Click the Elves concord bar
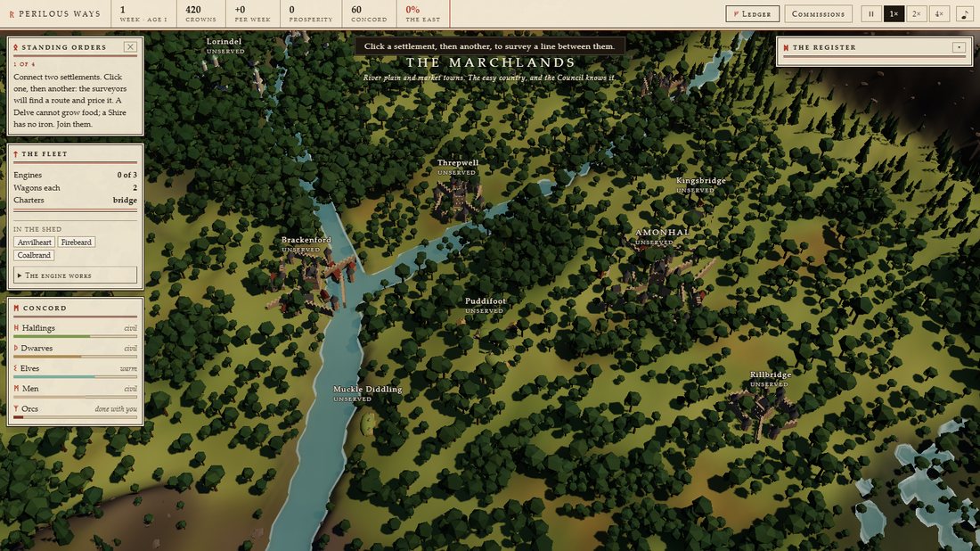Viewport: 980px width, 551px height. coord(75,376)
